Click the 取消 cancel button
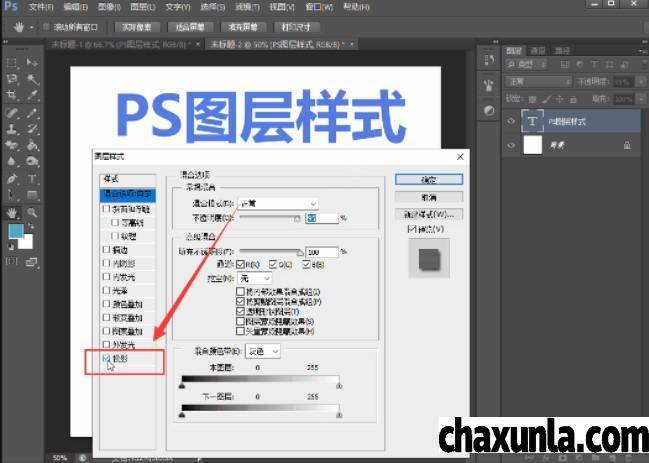 (x=429, y=197)
